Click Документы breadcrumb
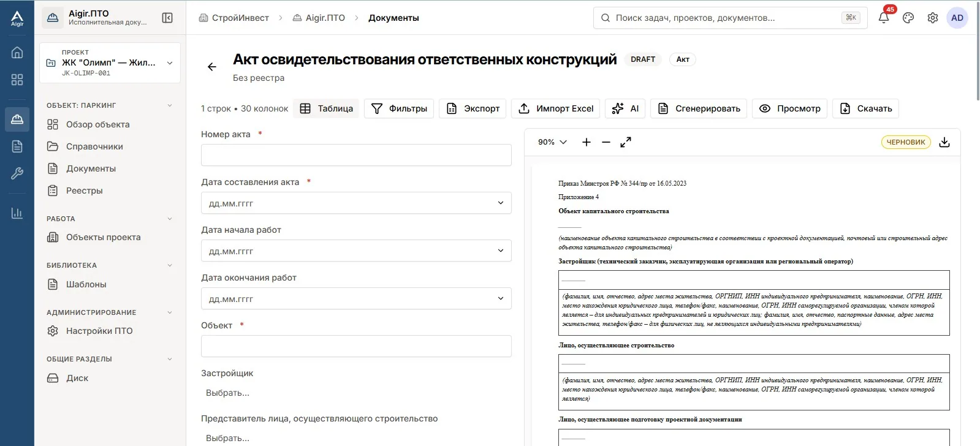The height and width of the screenshot is (446, 980). pyautogui.click(x=393, y=18)
